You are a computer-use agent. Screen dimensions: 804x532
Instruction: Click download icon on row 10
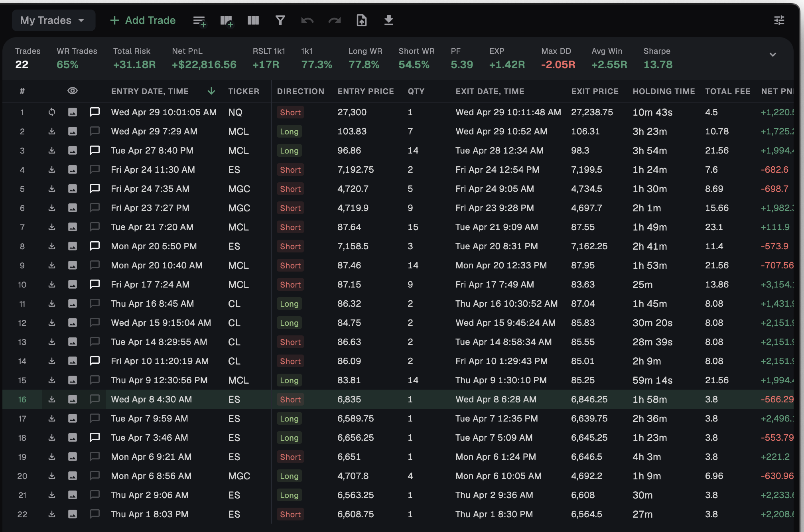coord(52,284)
